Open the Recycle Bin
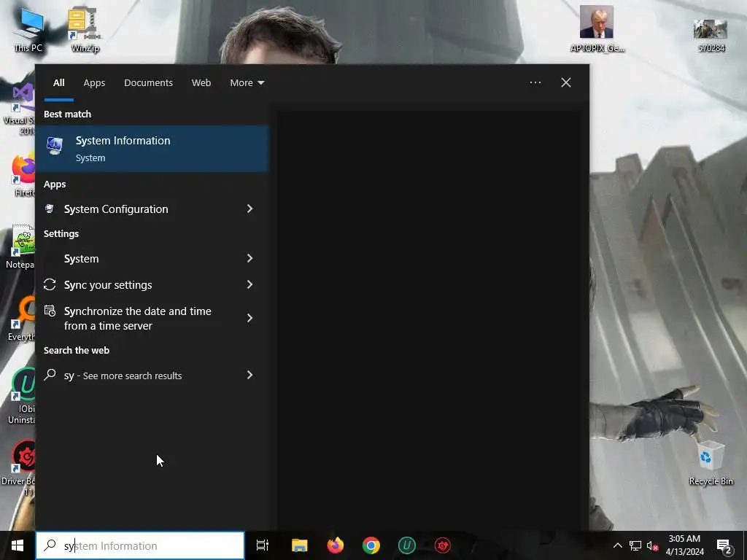The image size is (747, 560). click(711, 463)
